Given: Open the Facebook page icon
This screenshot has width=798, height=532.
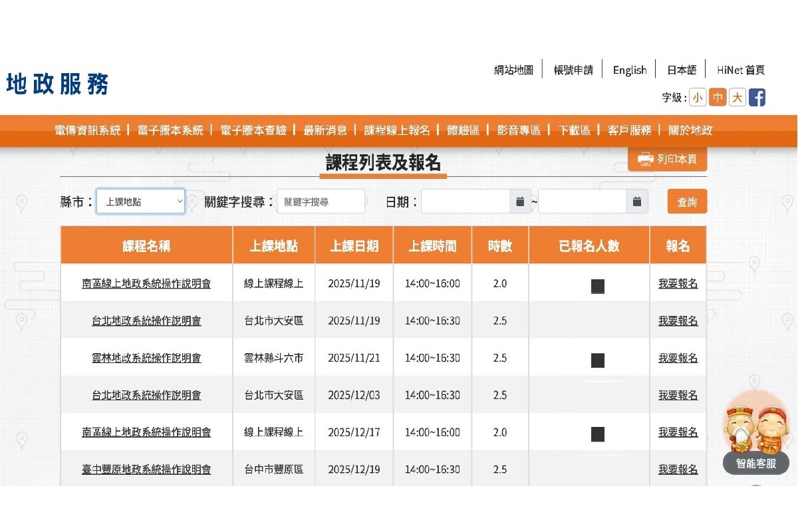Looking at the screenshot, I should [x=757, y=98].
